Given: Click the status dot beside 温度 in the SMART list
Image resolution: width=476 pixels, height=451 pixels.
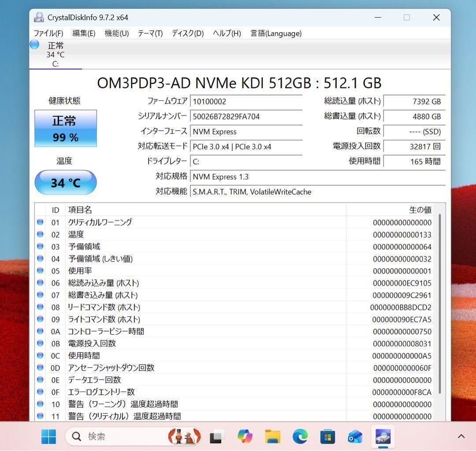Looking at the screenshot, I should pyautogui.click(x=40, y=234).
